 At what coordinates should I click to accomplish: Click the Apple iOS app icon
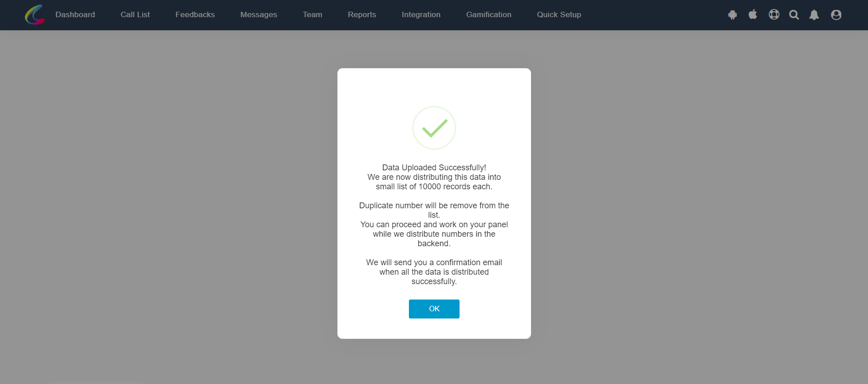coord(753,14)
